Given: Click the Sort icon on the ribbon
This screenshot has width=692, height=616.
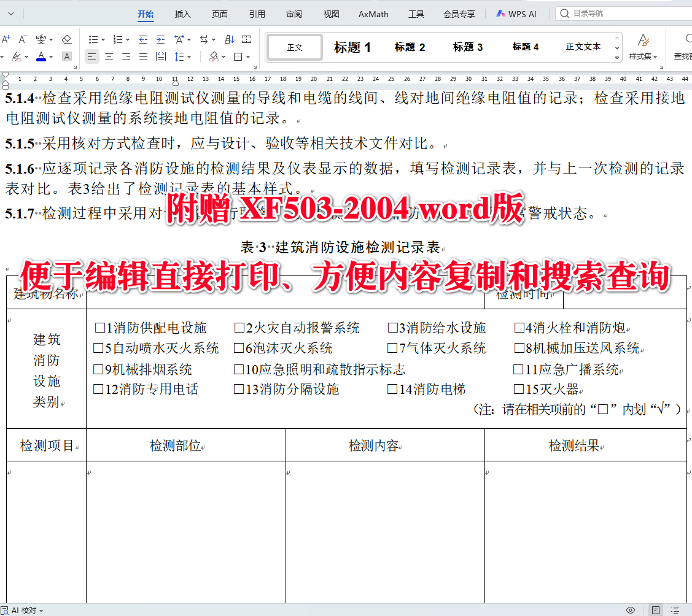Looking at the screenshot, I should tap(229, 39).
